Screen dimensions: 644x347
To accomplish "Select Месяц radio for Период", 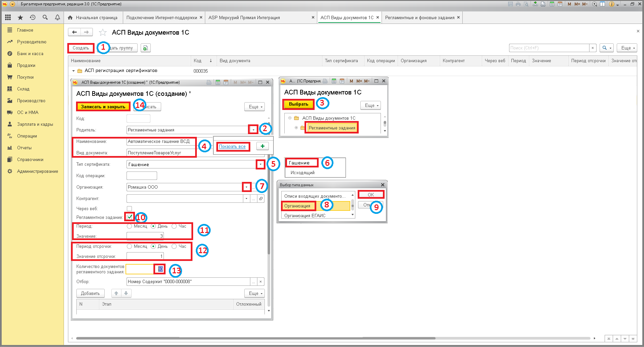I will (129, 226).
